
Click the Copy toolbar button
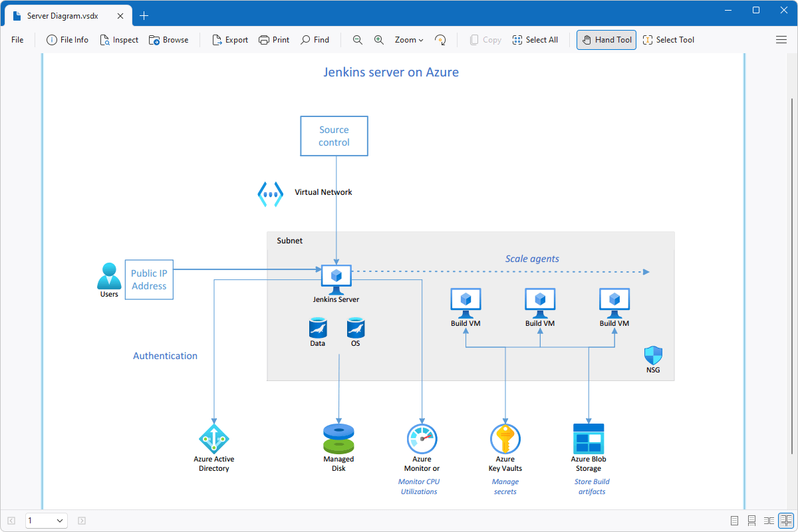(x=485, y=40)
